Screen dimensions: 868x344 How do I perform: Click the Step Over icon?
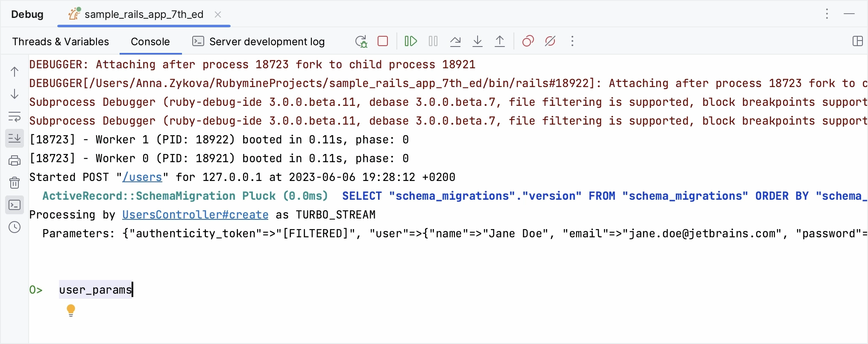[x=455, y=41]
